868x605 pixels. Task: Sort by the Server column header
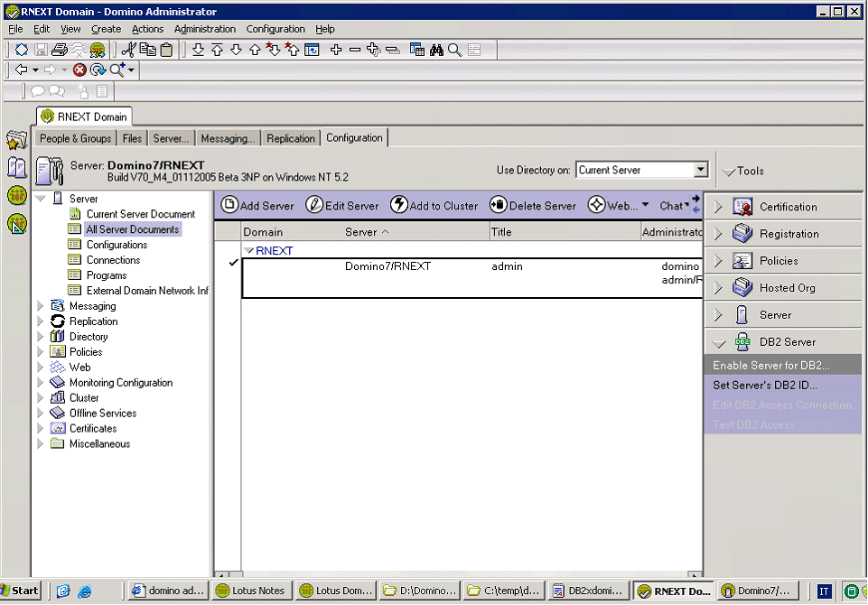367,232
